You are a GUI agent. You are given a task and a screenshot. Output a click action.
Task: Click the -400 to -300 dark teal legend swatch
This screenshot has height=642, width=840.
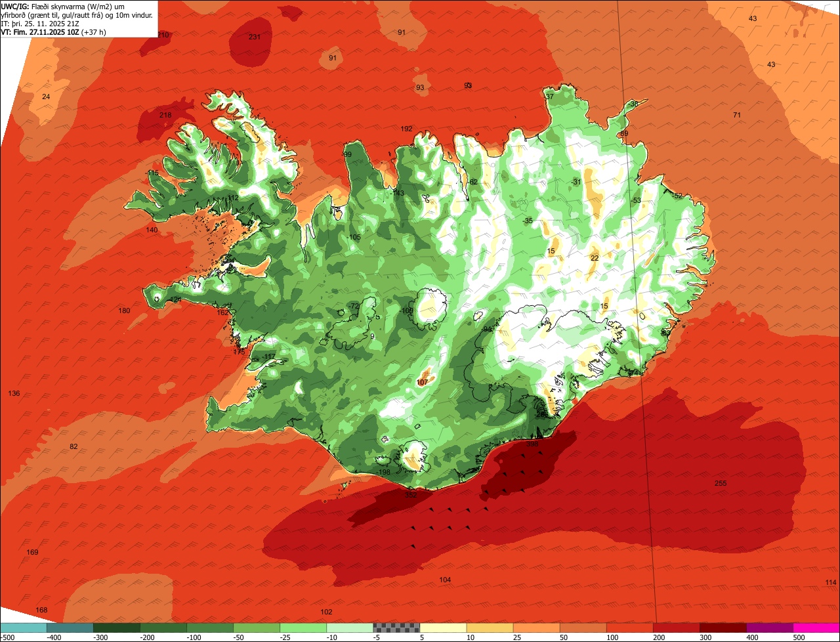point(70,628)
